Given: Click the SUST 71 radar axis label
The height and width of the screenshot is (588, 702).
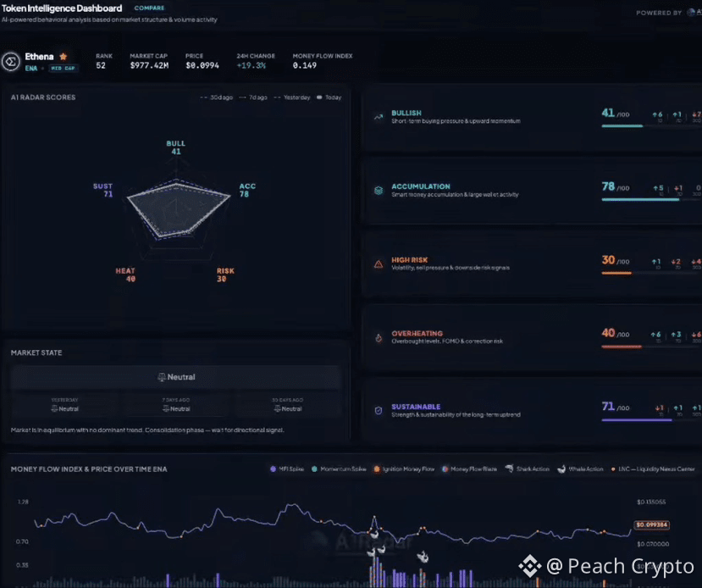Looking at the screenshot, I should click(x=103, y=190).
